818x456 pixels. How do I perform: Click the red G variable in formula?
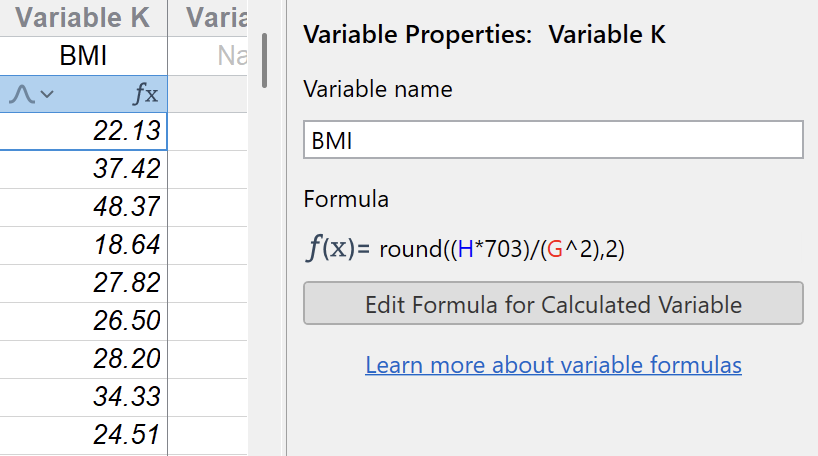pos(558,250)
